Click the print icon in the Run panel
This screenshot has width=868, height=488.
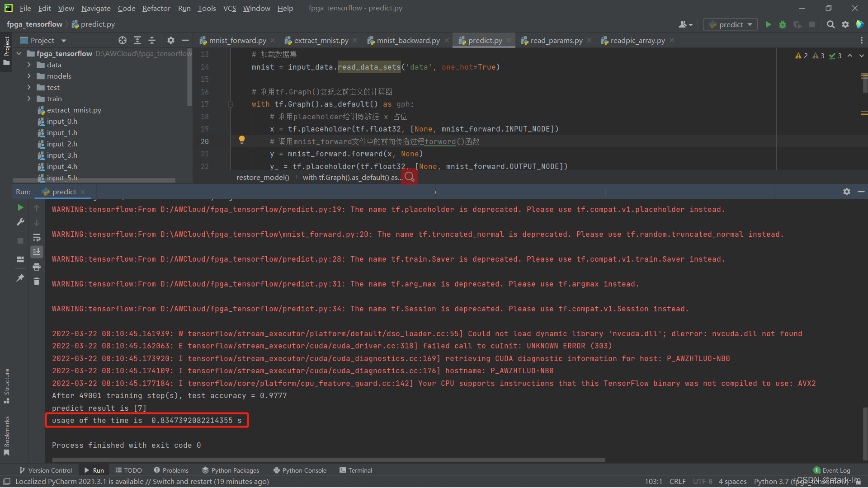click(37, 267)
